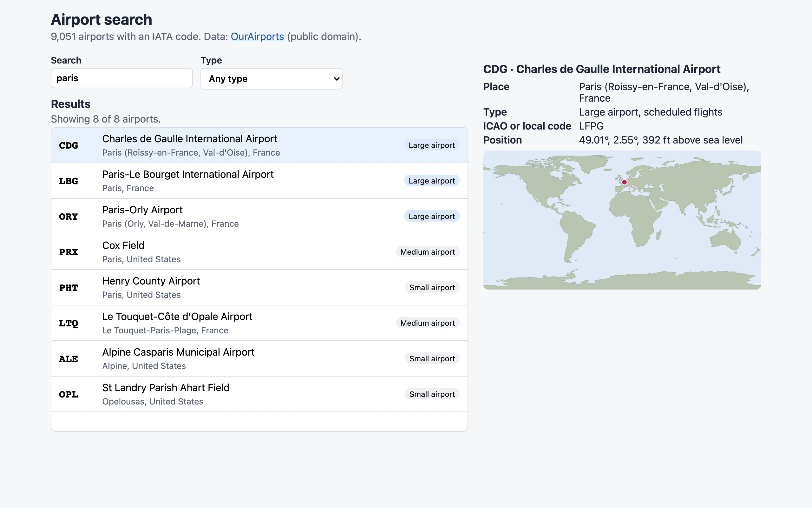Click the PHT airport code
The width and height of the screenshot is (812, 508).
click(69, 288)
